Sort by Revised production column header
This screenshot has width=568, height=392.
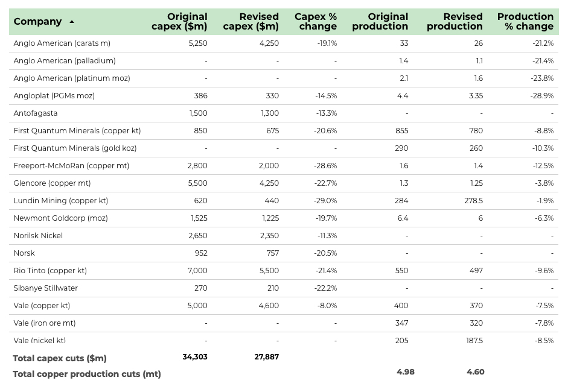point(455,21)
